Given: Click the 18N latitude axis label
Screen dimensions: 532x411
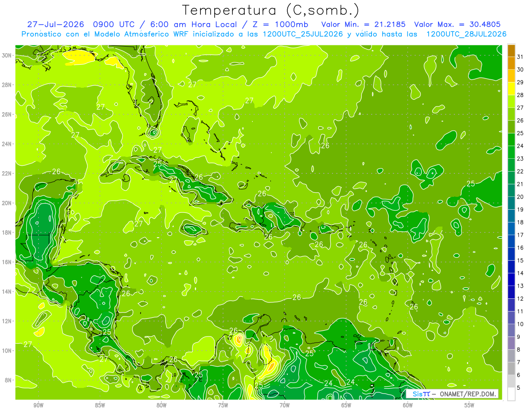Looking at the screenshot, I should 7,232.
